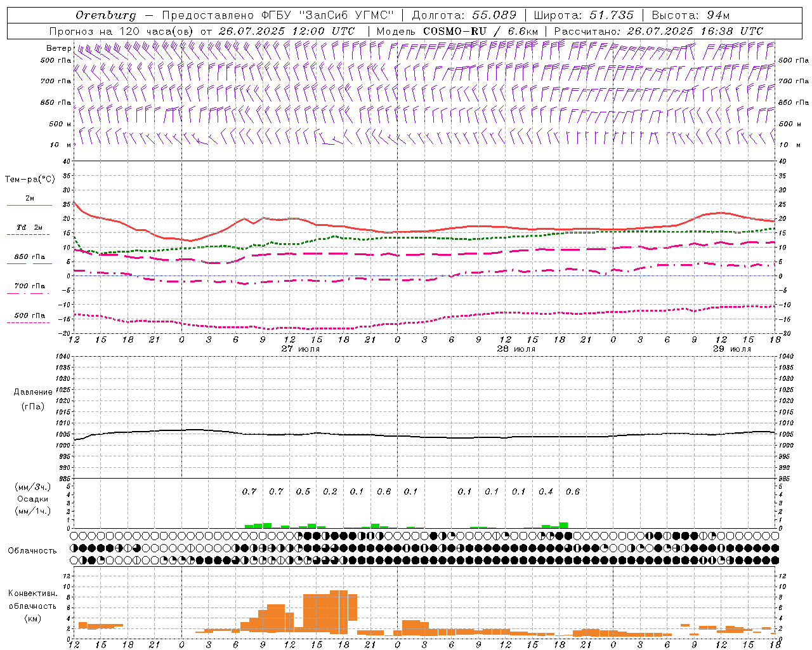Viewport: 812px width, 650px height.
Task: Click "Прогноз на 120 часа(ов)" forecast line
Action: click(x=122, y=31)
